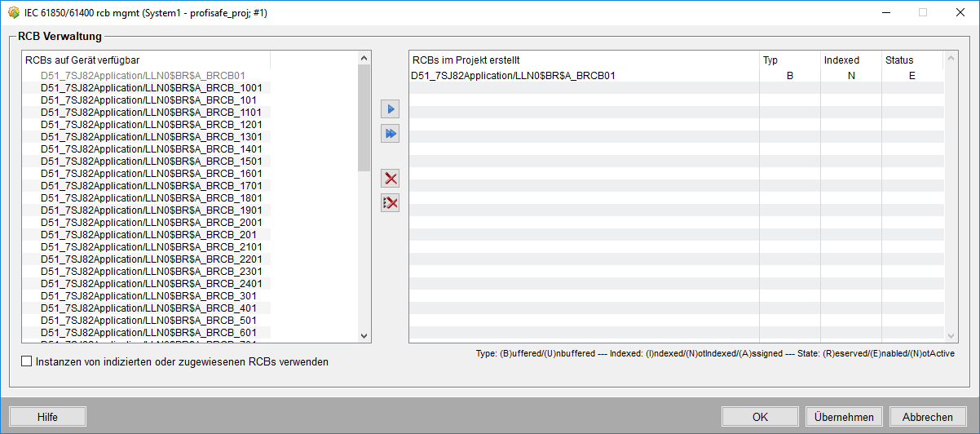Cancel with Abbrechen button
980x434 pixels.
(928, 417)
